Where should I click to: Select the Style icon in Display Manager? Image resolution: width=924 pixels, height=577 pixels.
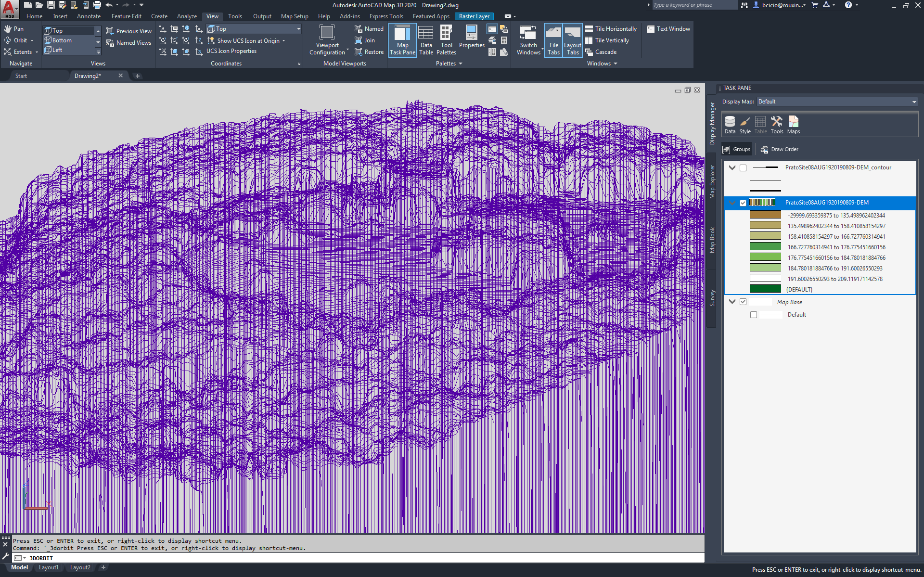click(x=745, y=124)
